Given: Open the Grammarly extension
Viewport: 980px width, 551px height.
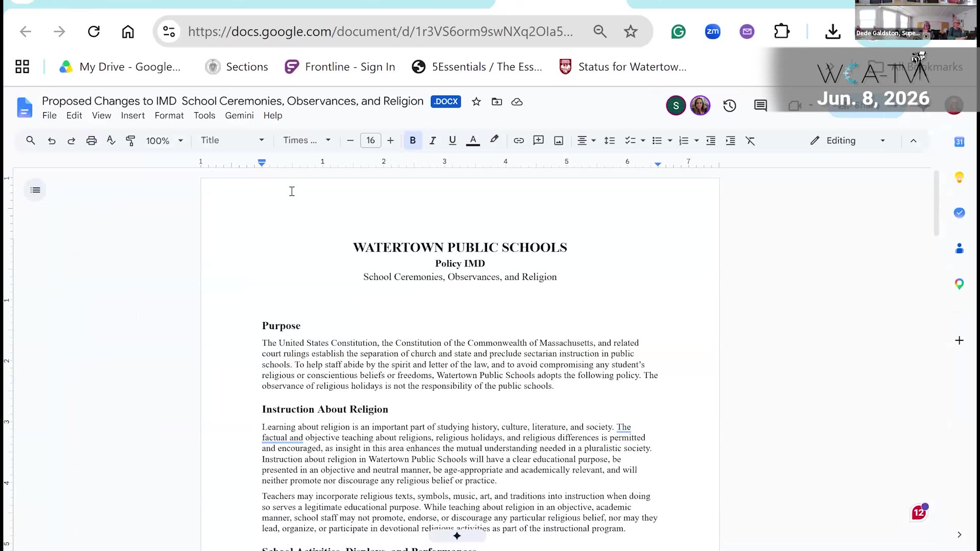Looking at the screenshot, I should pos(678,32).
